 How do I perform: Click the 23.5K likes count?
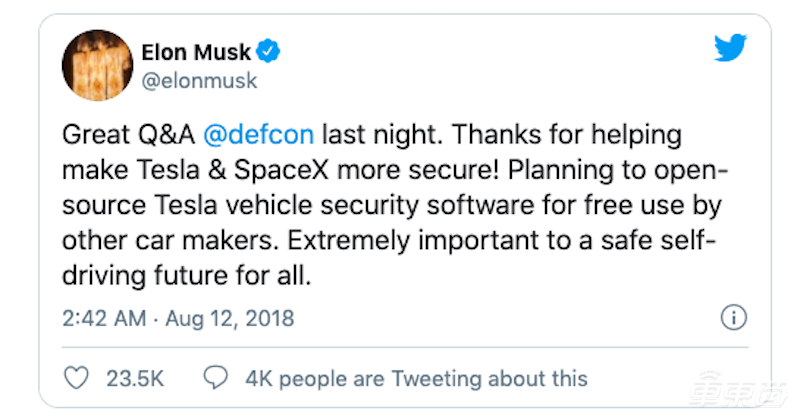click(x=135, y=378)
